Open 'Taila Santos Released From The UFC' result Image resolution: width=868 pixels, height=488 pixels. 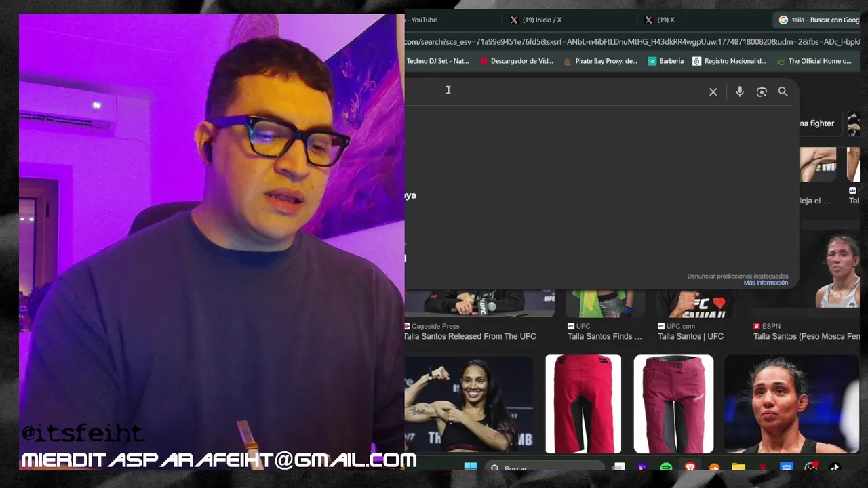(x=470, y=337)
